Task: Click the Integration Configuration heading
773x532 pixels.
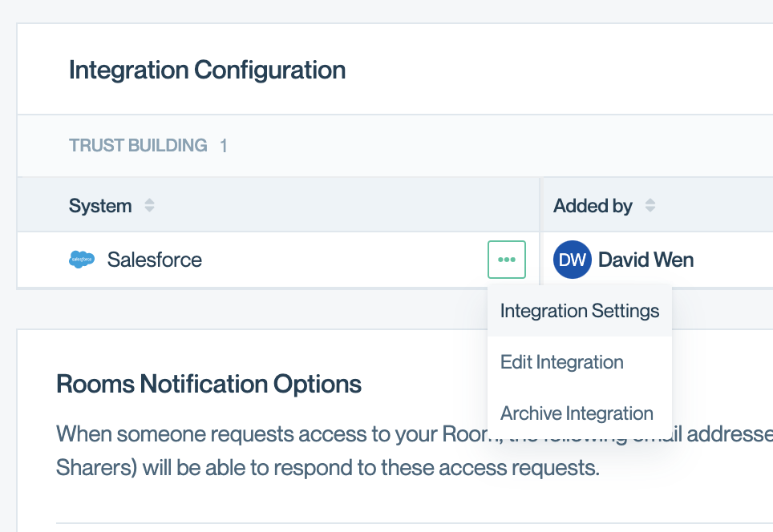Action: (x=207, y=71)
